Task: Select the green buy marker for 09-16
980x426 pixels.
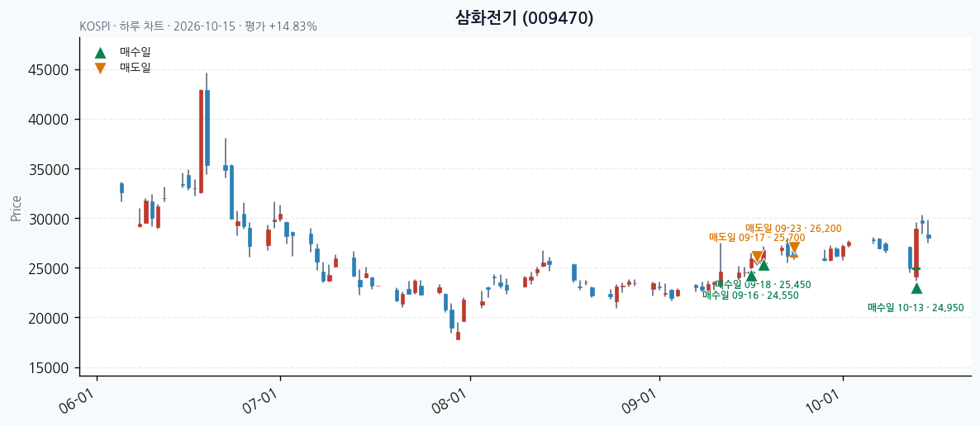Action: click(x=751, y=276)
